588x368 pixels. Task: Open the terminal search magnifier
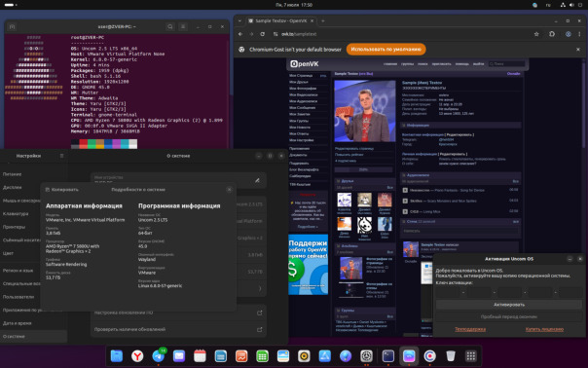coord(170,26)
